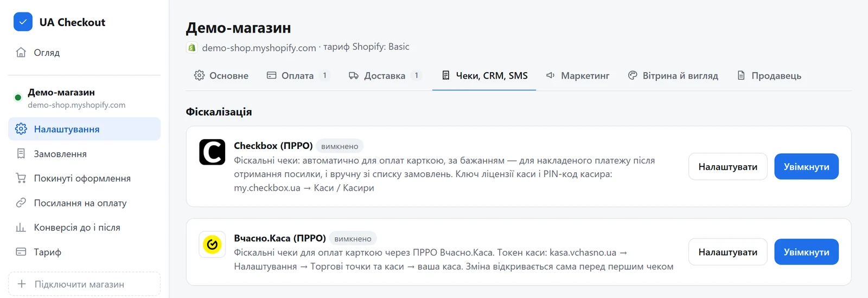Screen dimensions: 868x298
Task: Open Замовлення in the sidebar
Action: tap(84, 154)
